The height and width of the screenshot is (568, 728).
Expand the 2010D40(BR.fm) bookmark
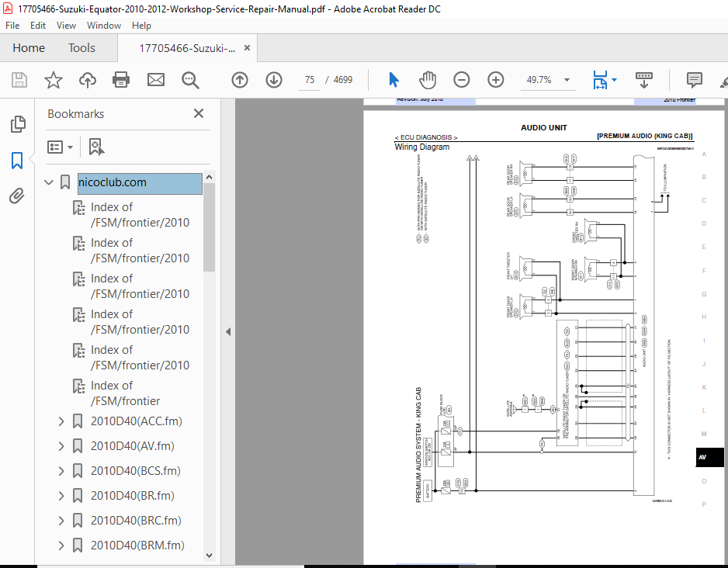pos(61,496)
